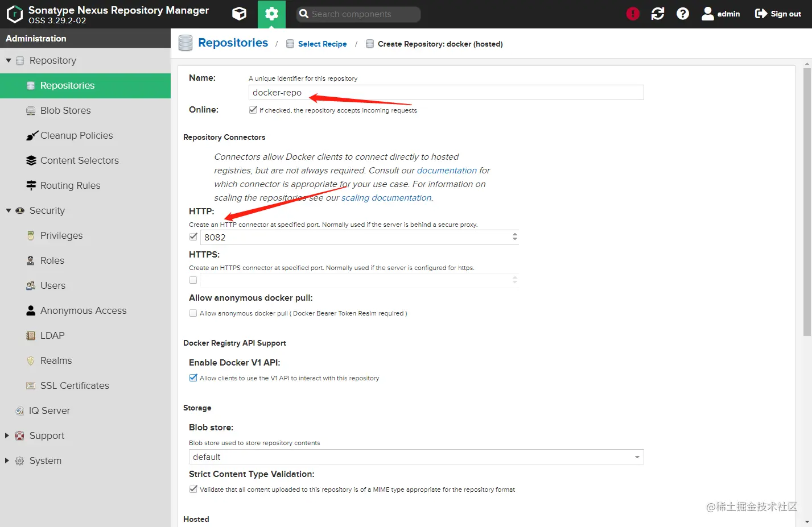Open Content Selectors in the sidebar
This screenshot has height=527, width=812.
(85, 160)
